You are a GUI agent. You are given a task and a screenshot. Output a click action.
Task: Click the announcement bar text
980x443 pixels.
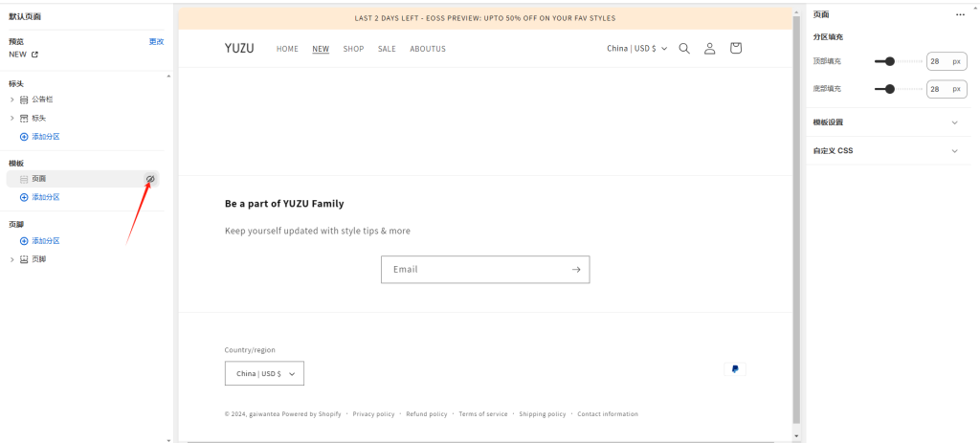tap(485, 18)
